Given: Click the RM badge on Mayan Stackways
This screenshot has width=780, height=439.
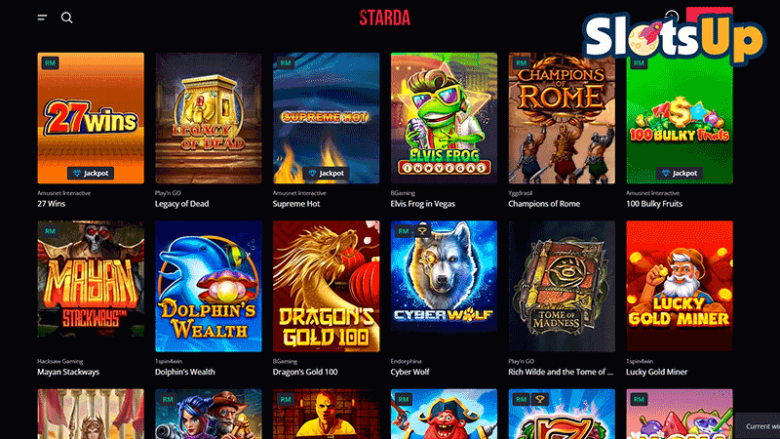Looking at the screenshot, I should click(x=50, y=231).
